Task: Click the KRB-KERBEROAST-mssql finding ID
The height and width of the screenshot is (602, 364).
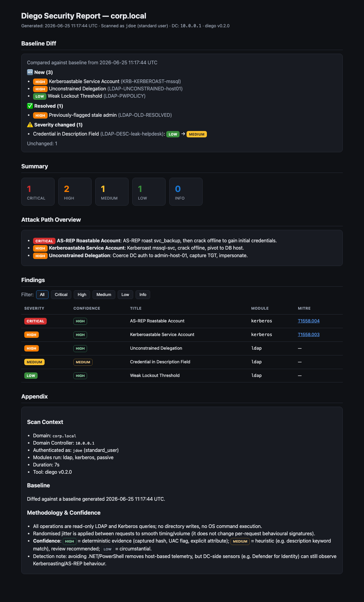Action: (151, 81)
